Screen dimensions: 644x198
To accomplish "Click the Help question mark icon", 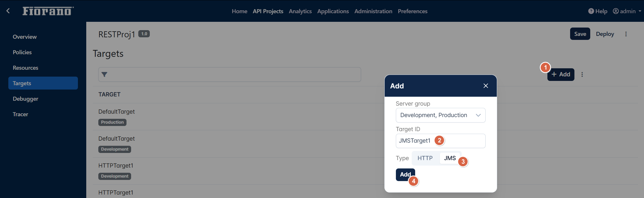I will (591, 11).
